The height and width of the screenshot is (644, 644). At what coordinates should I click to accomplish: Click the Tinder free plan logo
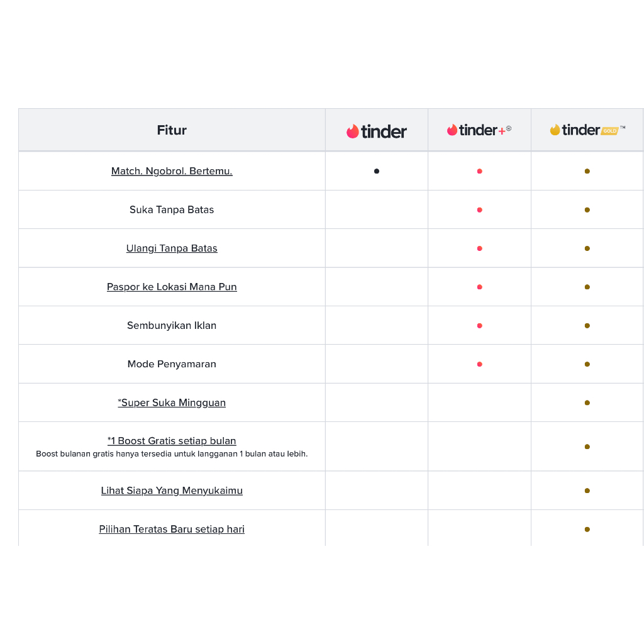point(377,131)
